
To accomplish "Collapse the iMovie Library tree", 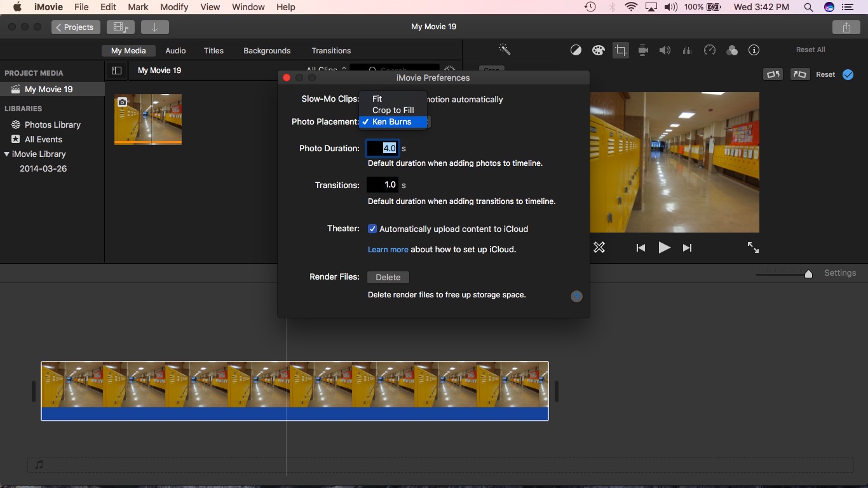I will pos(7,154).
